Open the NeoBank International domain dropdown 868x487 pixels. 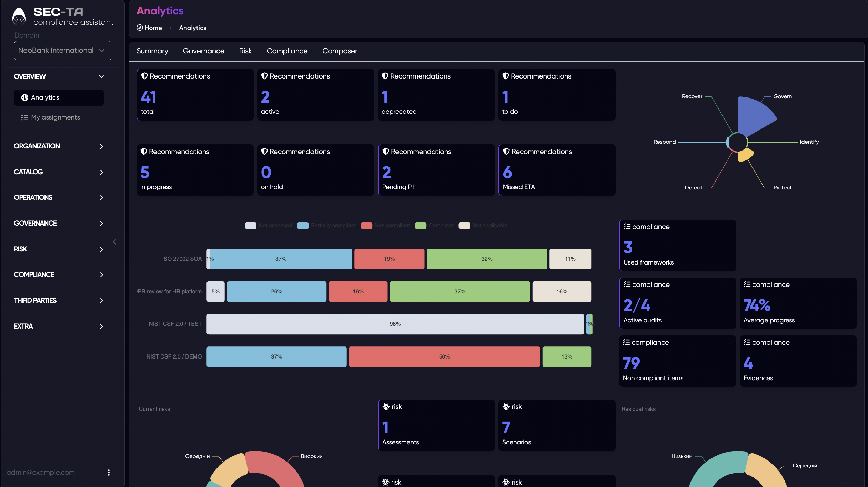coord(62,51)
